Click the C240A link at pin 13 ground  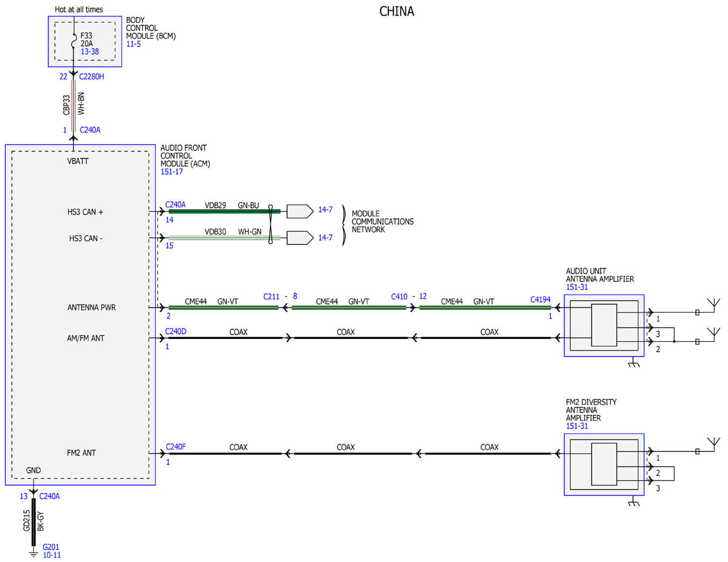(50, 496)
